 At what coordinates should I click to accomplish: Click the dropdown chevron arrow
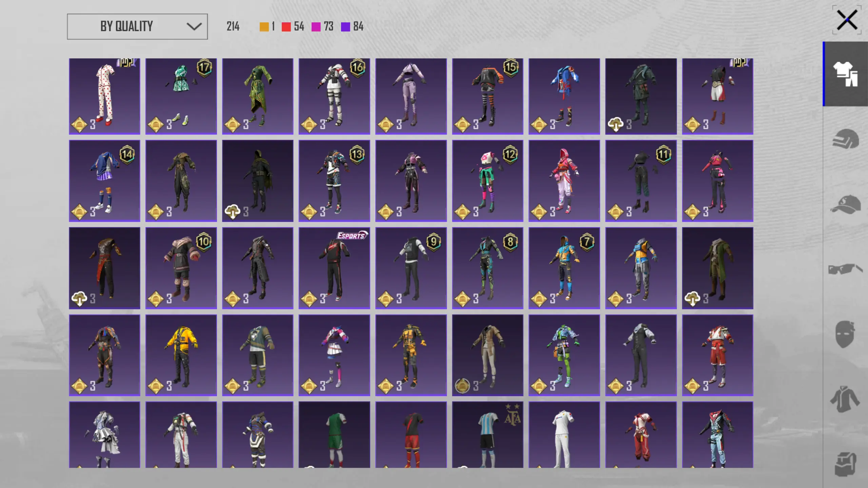194,26
